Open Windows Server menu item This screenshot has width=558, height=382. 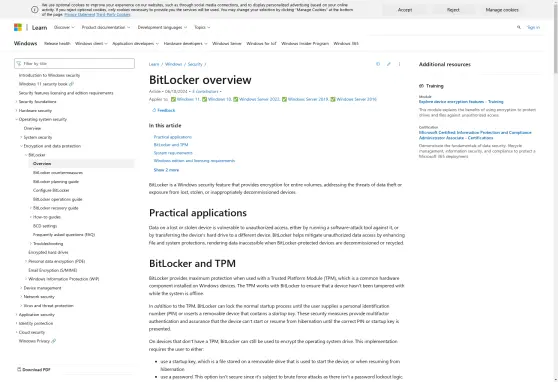(227, 43)
